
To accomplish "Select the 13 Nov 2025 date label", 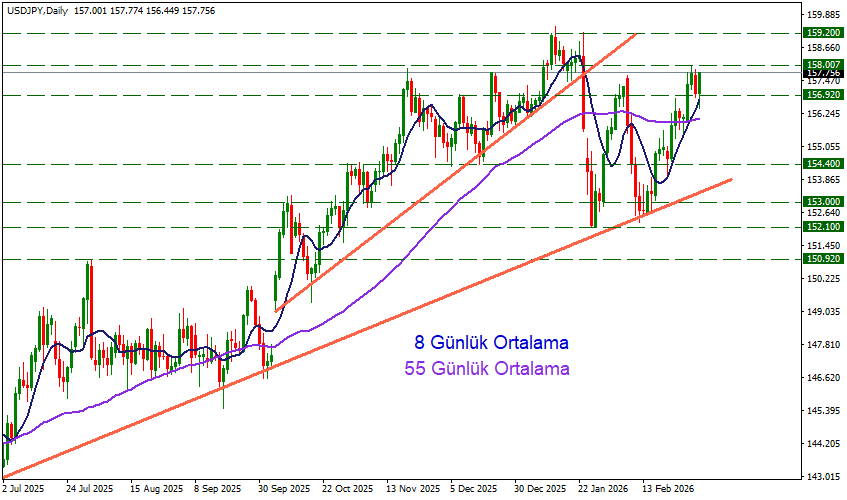I will (x=410, y=490).
